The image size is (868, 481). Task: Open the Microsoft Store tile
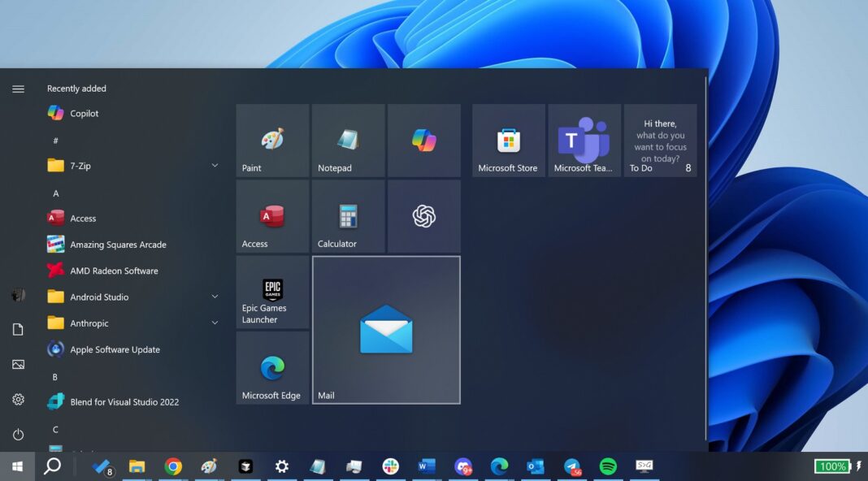click(507, 140)
